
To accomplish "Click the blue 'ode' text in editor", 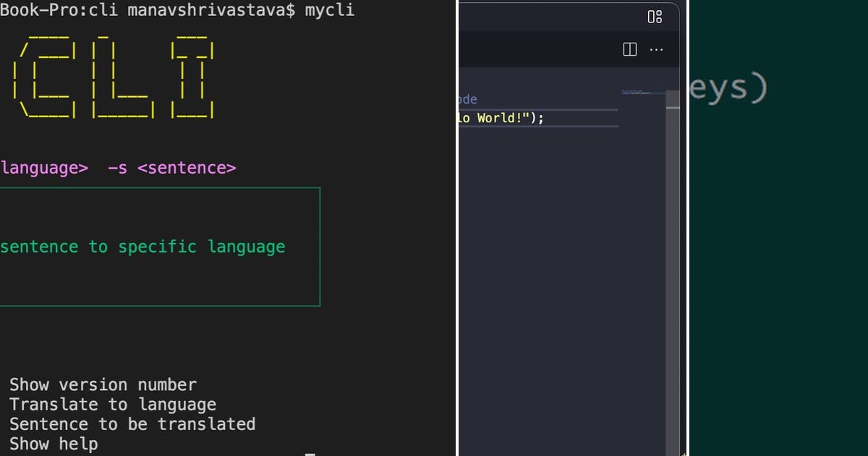I will (x=469, y=99).
